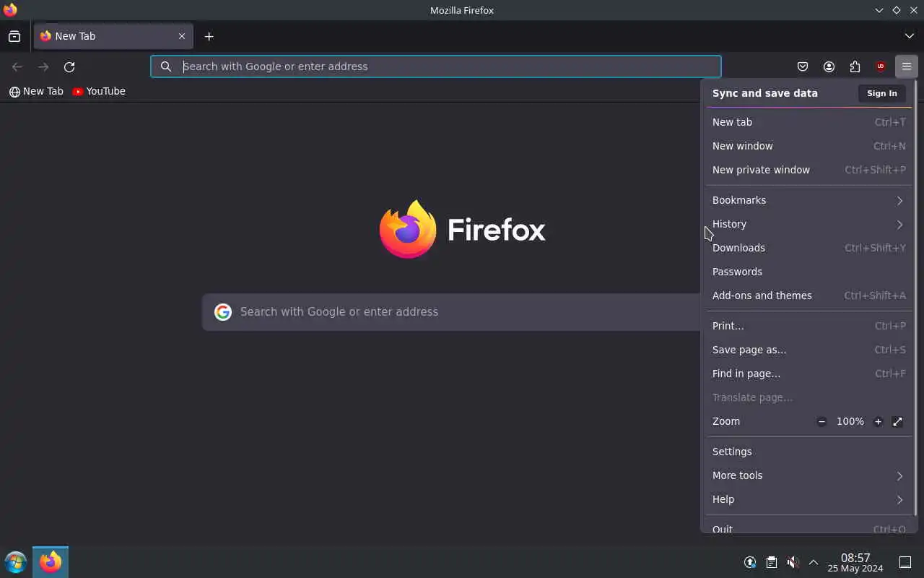Open Settings from the menu
924x578 pixels.
[808, 452]
